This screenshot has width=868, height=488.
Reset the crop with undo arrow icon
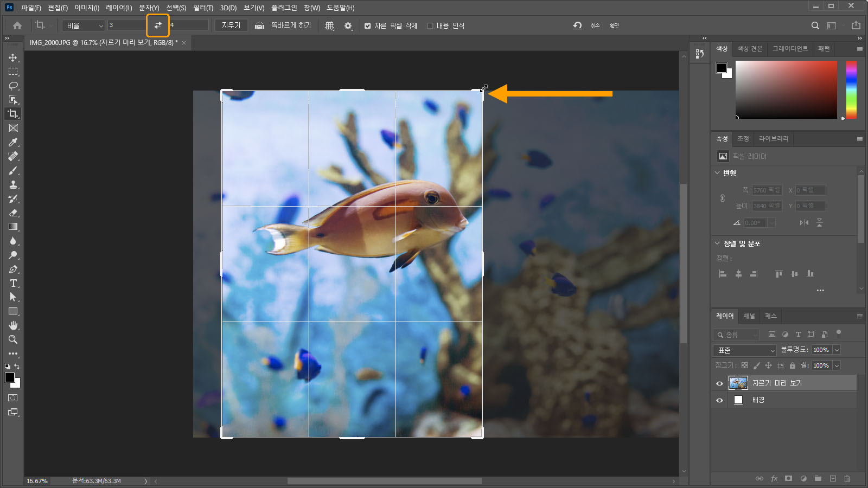tap(577, 25)
